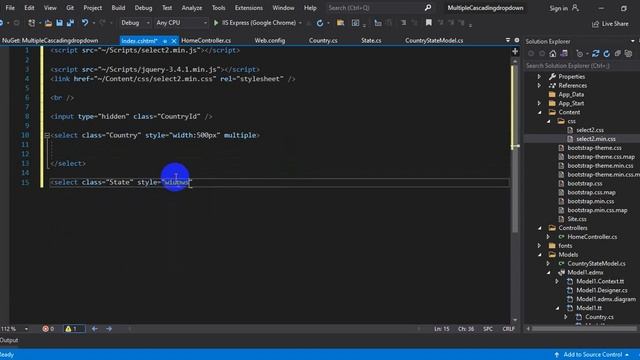Open the IIS Express target dropdown arrow
The height and width of the screenshot is (360, 640).
pyautogui.click(x=300, y=23)
